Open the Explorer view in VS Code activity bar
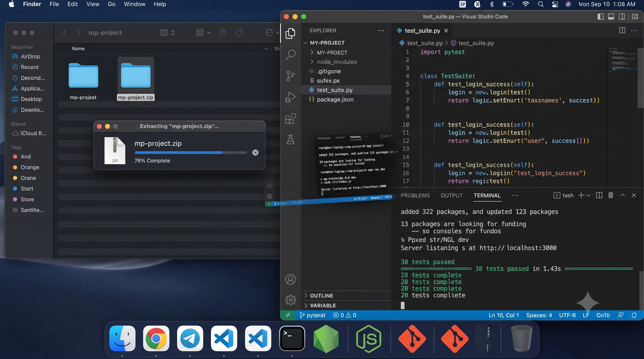 [x=290, y=33]
